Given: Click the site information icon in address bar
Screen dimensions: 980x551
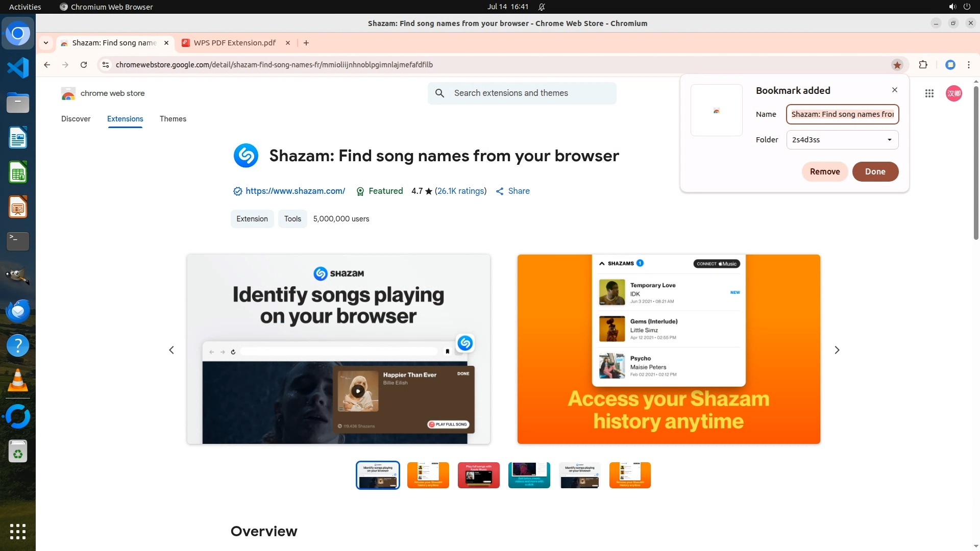Looking at the screenshot, I should [106, 65].
